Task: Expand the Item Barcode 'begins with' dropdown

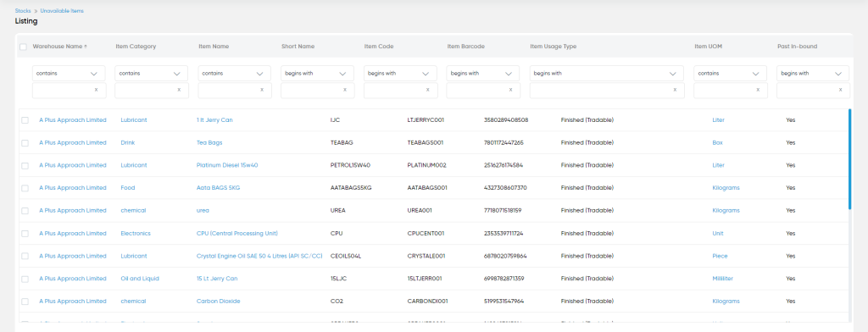Action: point(483,73)
